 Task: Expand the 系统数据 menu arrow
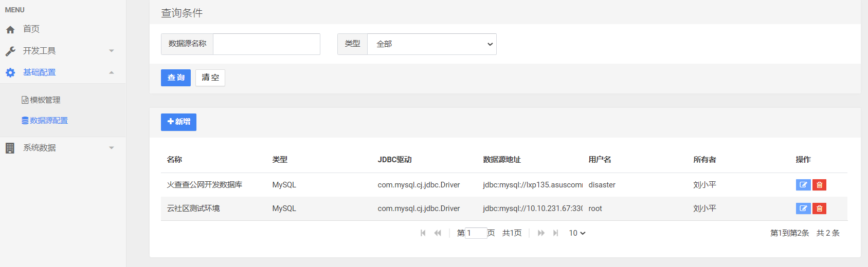112,148
